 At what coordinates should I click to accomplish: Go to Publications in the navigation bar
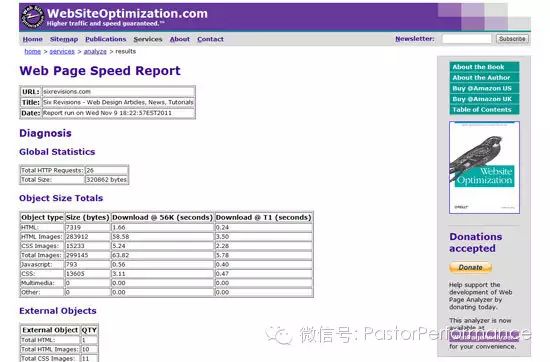[106, 39]
